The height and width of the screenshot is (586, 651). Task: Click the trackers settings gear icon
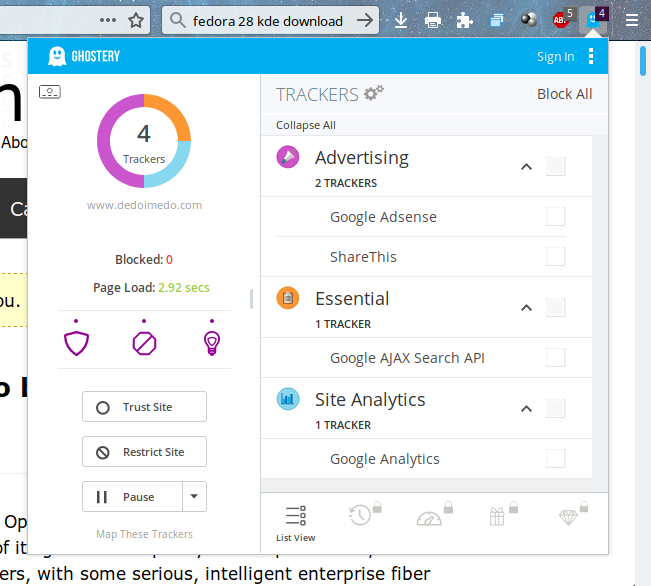[373, 94]
